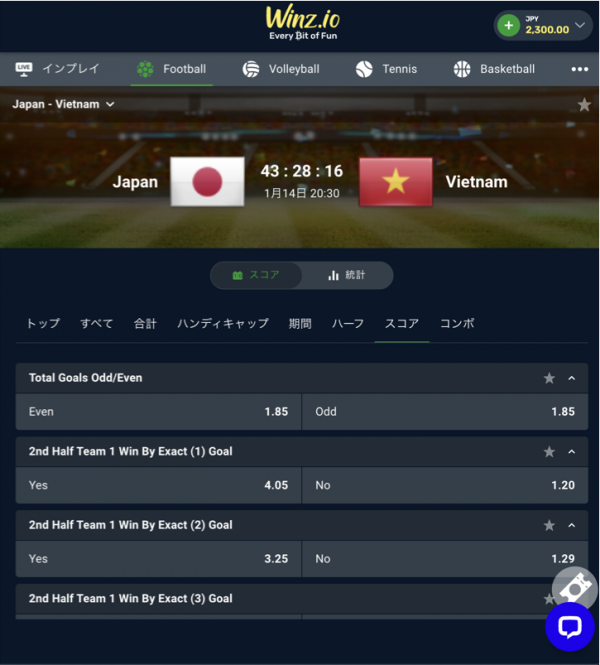
Task: Bet on Even at odds 1.85
Action: tap(158, 412)
